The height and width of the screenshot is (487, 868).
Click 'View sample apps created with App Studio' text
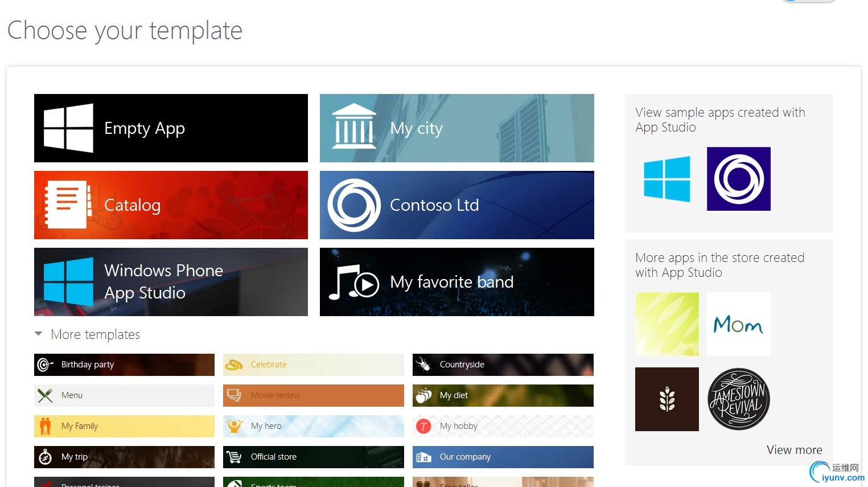pyautogui.click(x=720, y=120)
